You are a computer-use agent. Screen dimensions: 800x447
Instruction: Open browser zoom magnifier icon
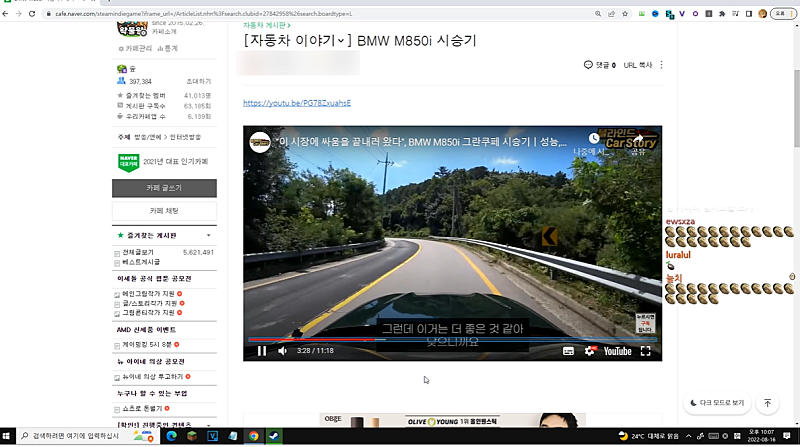[x=598, y=14]
